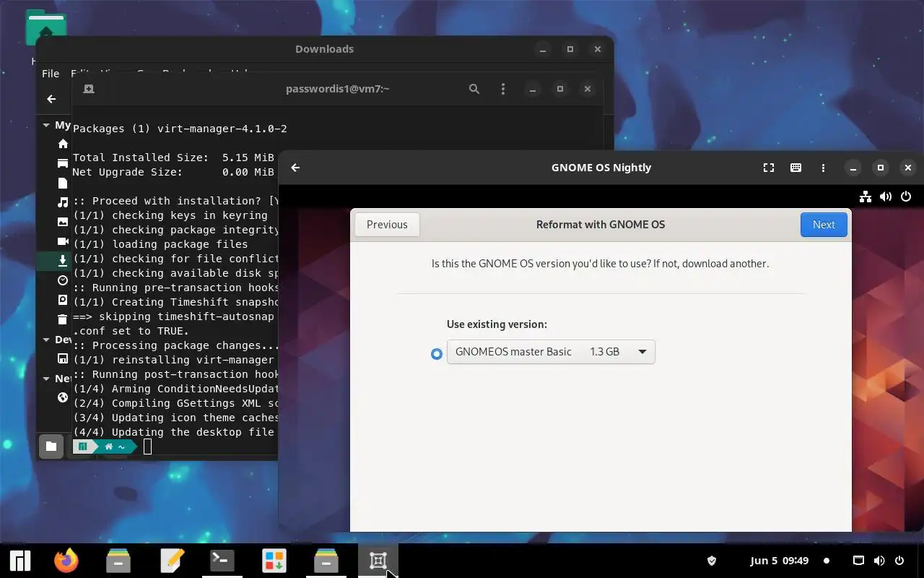Open the Manjaro application menu
This screenshot has width=924, height=578.
(19, 561)
